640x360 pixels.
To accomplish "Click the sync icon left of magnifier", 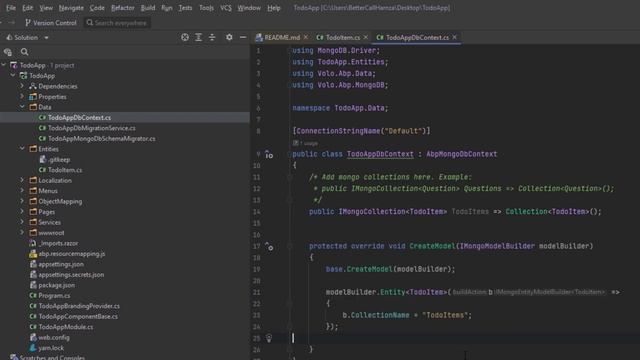I will (x=8, y=52).
